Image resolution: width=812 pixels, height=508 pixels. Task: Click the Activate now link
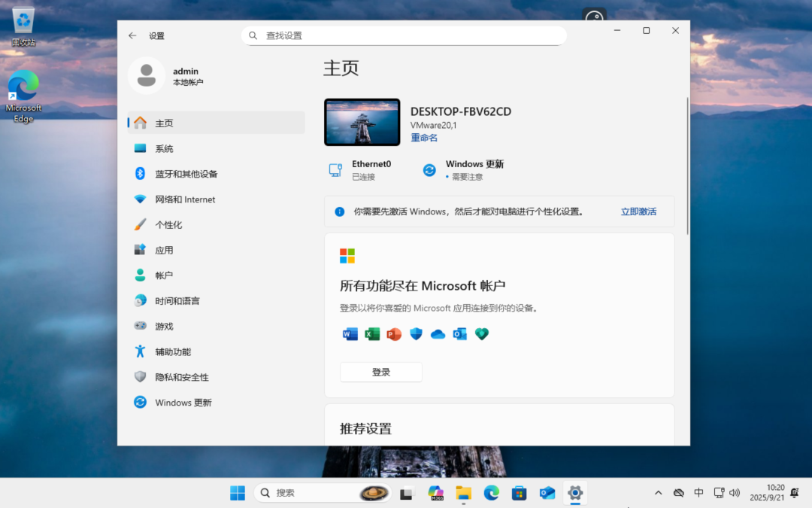(x=638, y=211)
